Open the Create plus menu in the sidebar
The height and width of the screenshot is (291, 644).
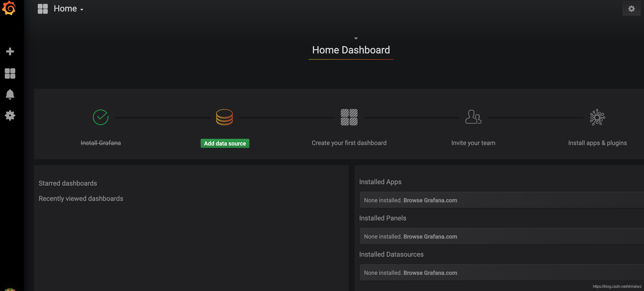pos(10,52)
